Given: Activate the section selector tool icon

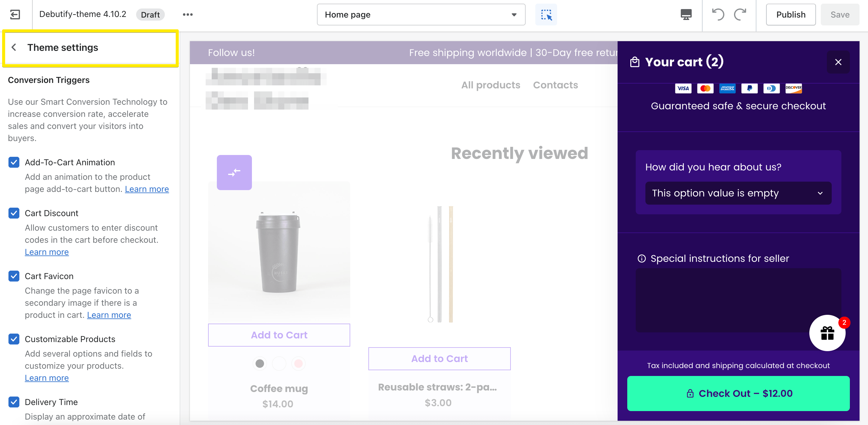Looking at the screenshot, I should (x=546, y=15).
